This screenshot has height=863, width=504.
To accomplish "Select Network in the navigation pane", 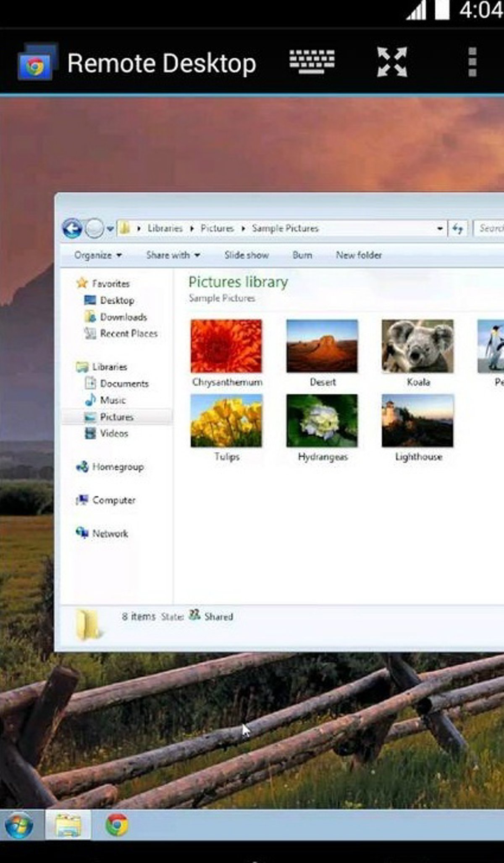I will click(110, 533).
